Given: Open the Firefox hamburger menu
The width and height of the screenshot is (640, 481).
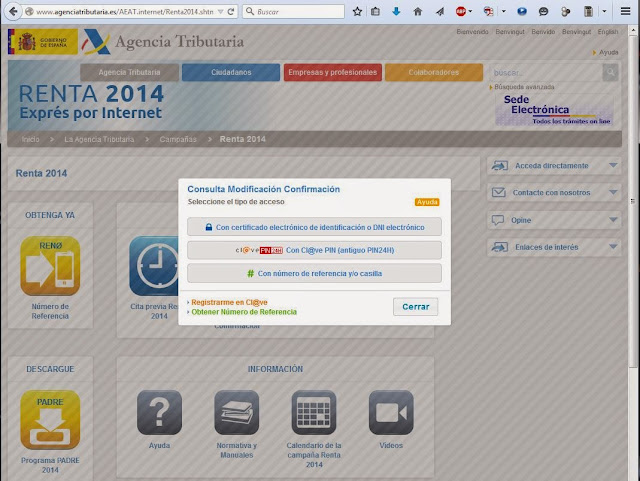Looking at the screenshot, I should click(625, 11).
